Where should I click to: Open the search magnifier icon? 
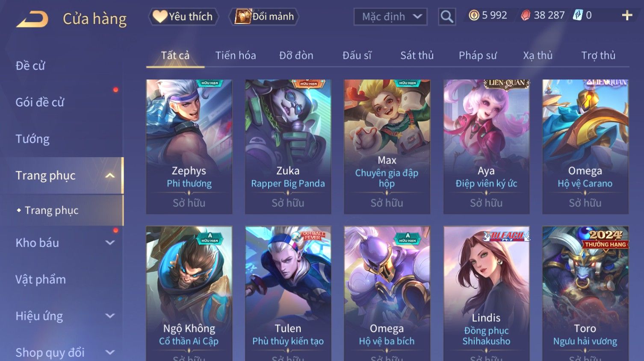447,17
